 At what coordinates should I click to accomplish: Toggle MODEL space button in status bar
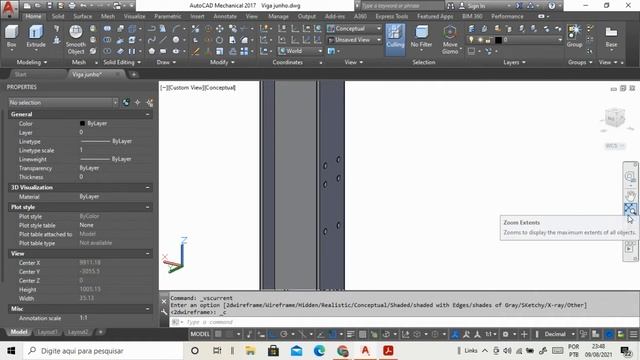click(x=200, y=334)
